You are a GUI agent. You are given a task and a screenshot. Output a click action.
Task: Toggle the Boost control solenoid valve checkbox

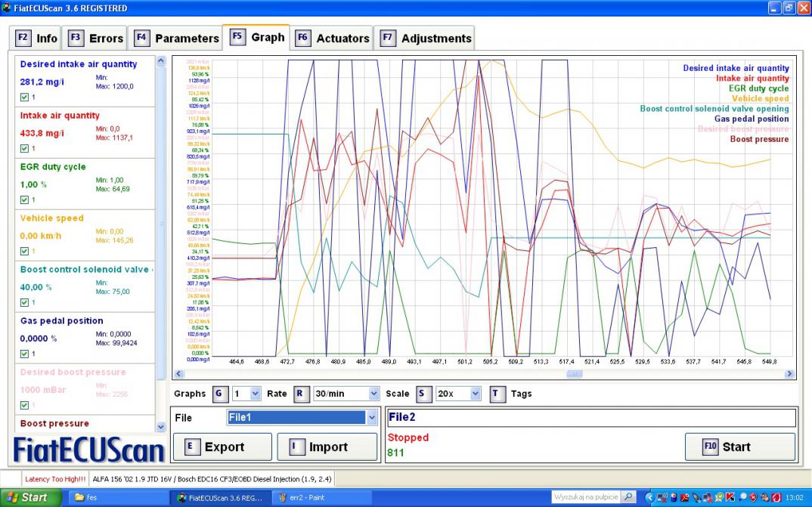[24, 302]
